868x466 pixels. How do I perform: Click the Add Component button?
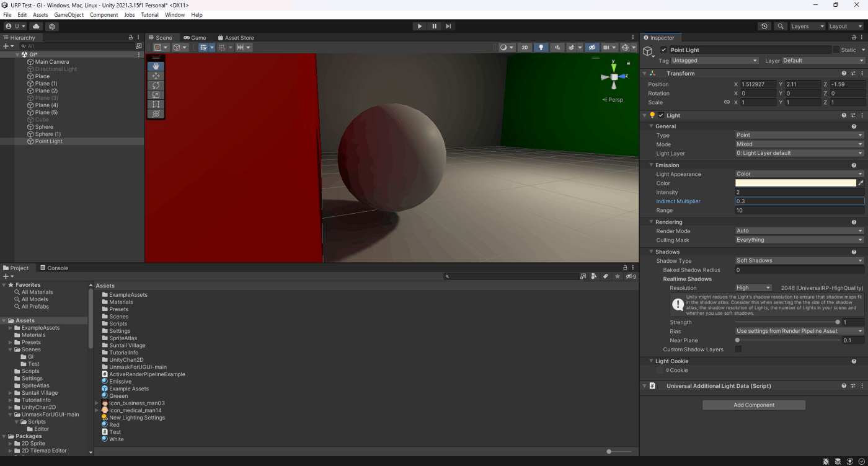(754, 405)
